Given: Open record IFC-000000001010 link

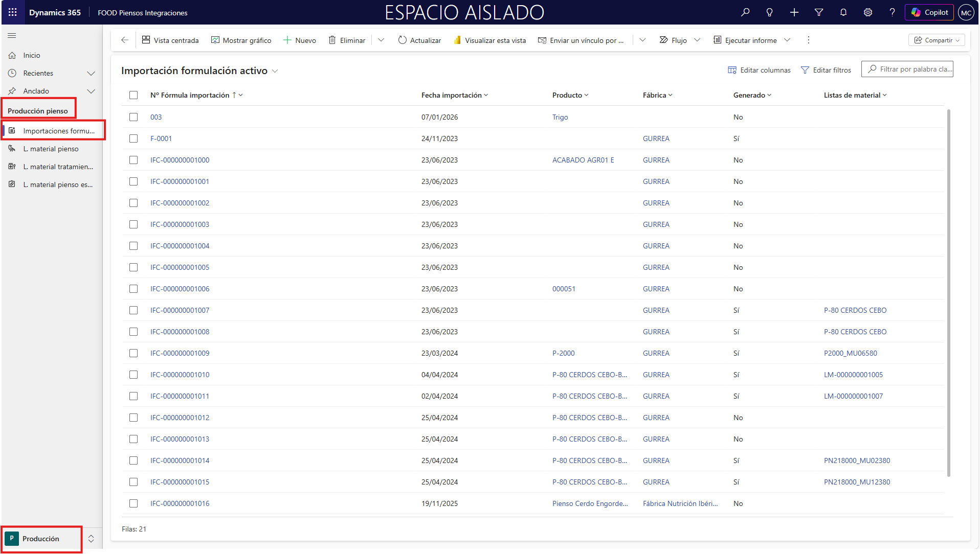Looking at the screenshot, I should click(180, 375).
